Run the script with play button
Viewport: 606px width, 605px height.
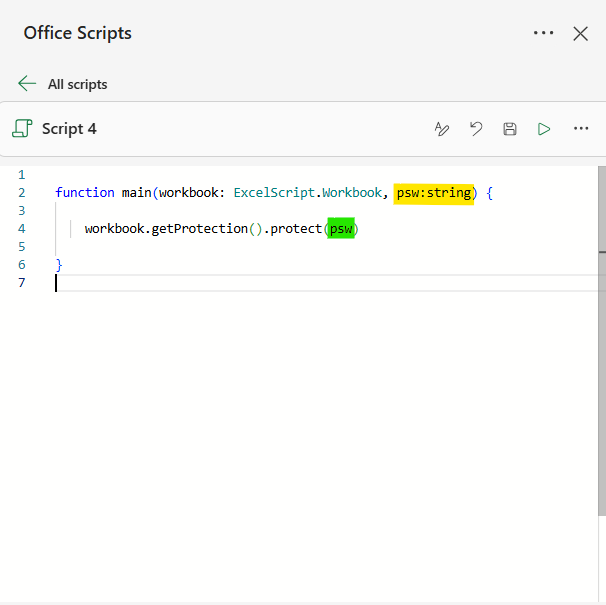click(544, 129)
